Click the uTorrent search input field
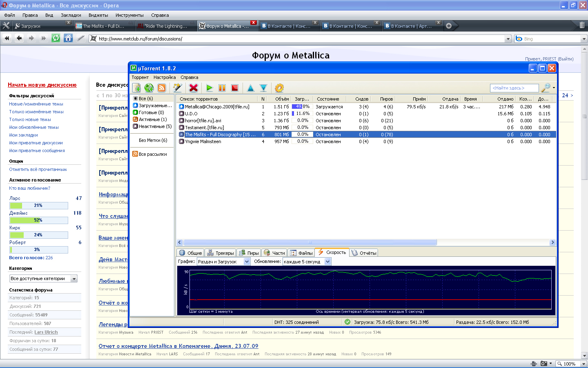Viewport: 588px width, 368px height. (514, 88)
